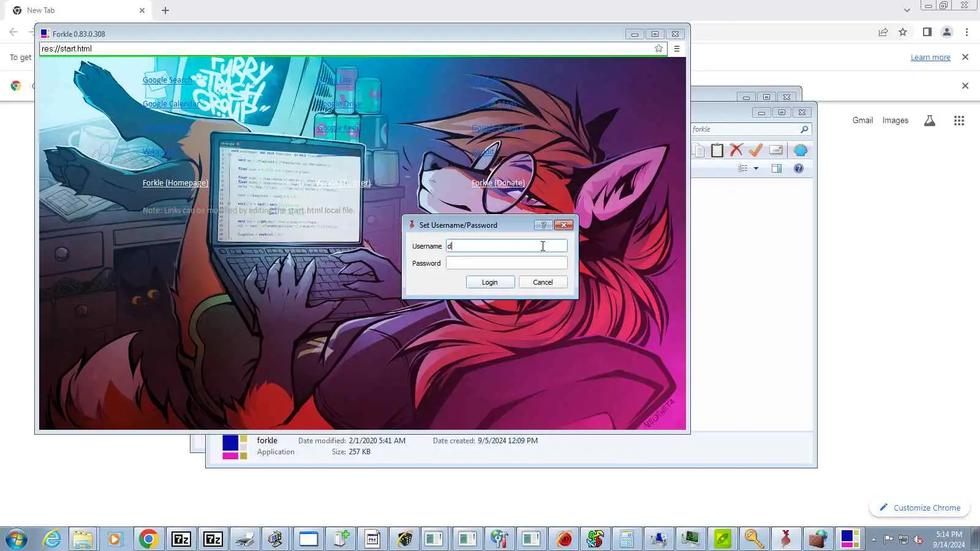Click the Action Center flag in the system tray
Screen dimensions: 980x551
pyautogui.click(x=888, y=539)
